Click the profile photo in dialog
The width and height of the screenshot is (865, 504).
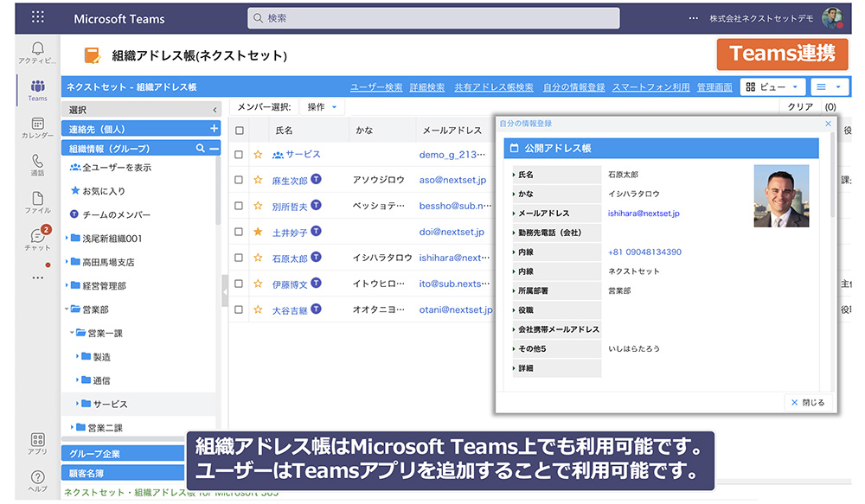pos(781,195)
